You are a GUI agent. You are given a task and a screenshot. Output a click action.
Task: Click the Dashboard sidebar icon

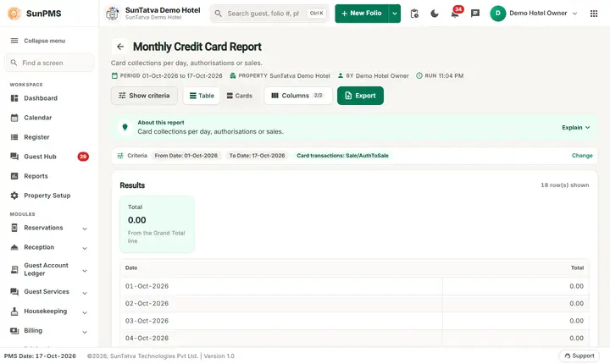(x=14, y=98)
